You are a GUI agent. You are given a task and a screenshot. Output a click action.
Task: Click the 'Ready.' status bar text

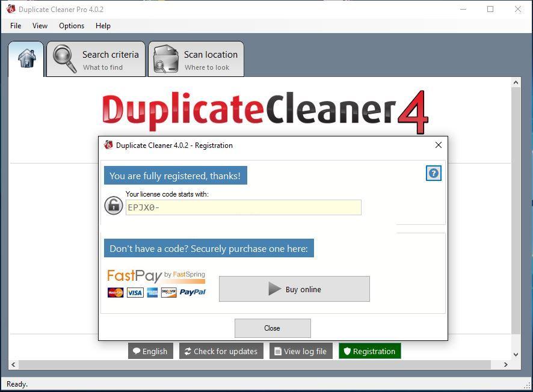17,384
